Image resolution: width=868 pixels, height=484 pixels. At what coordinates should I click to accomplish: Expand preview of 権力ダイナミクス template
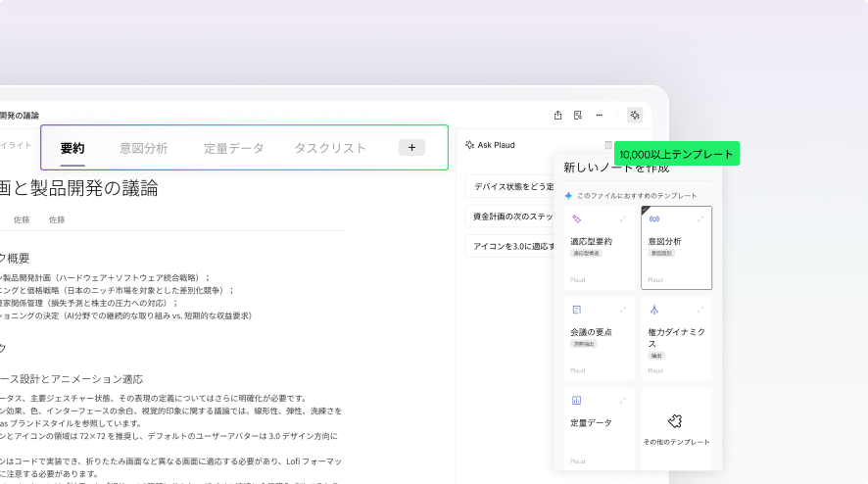(699, 310)
